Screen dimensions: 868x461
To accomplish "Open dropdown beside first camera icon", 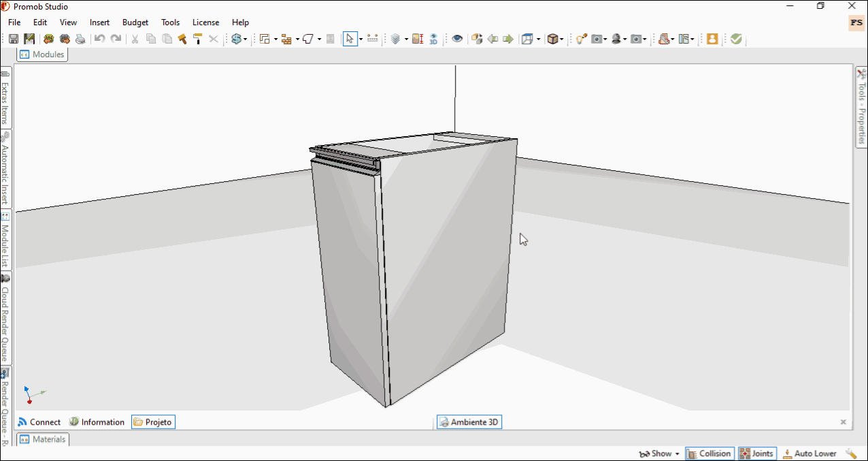I will click(x=605, y=39).
